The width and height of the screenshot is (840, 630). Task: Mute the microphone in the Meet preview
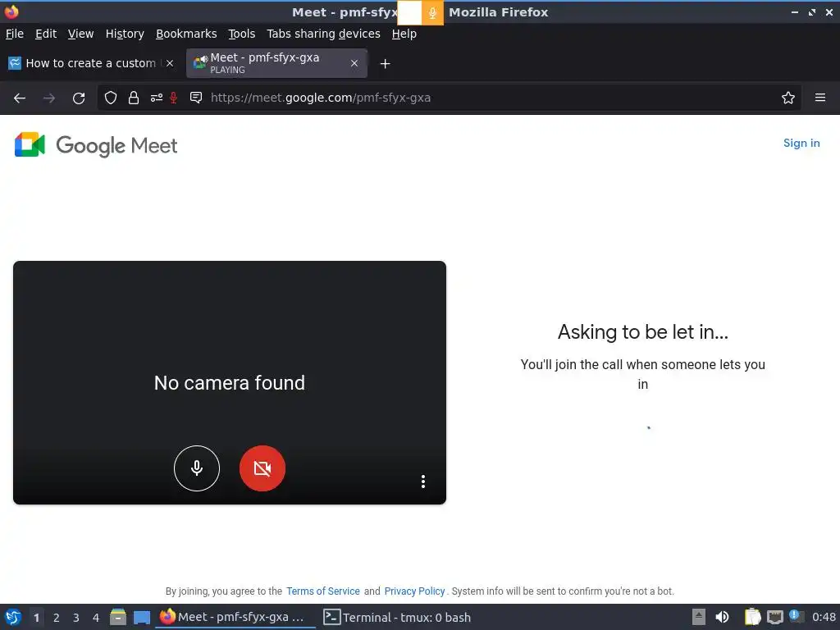(197, 468)
